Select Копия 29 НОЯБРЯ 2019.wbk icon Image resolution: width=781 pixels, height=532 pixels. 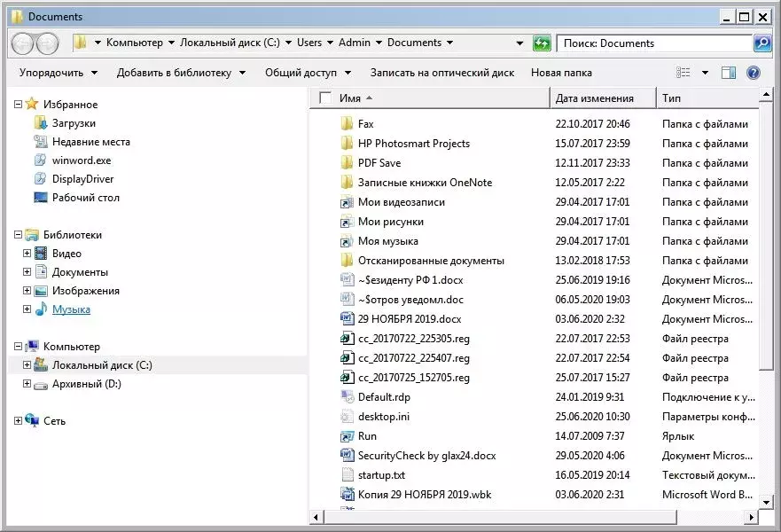(347, 494)
